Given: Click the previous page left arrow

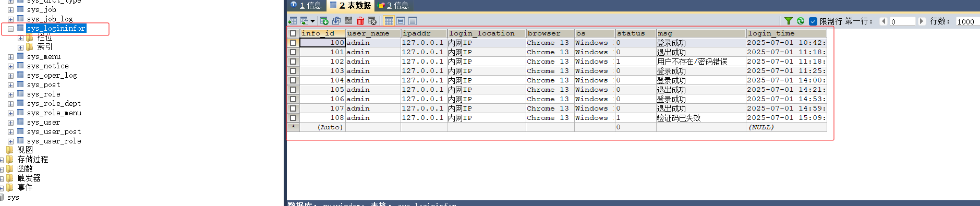Looking at the screenshot, I should coord(883,21).
